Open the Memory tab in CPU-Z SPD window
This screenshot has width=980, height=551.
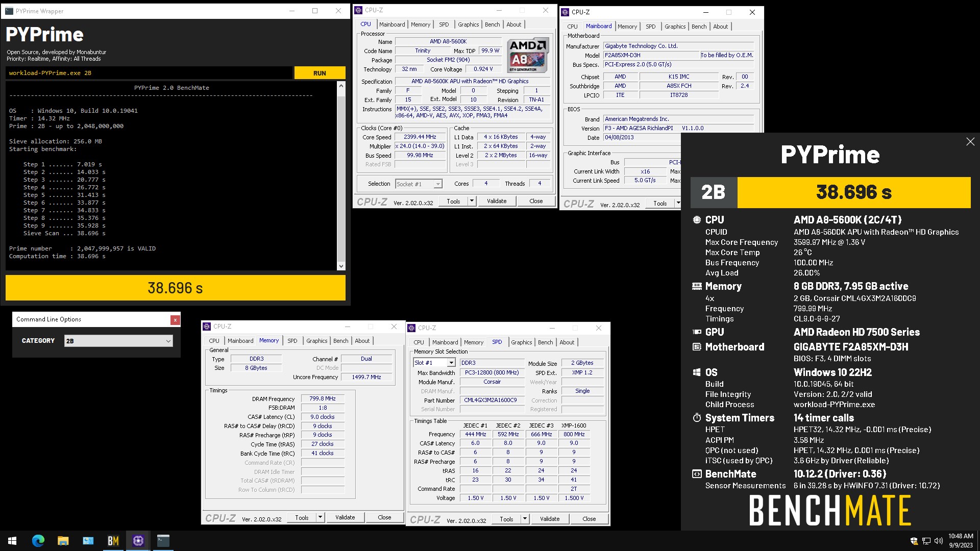point(473,342)
